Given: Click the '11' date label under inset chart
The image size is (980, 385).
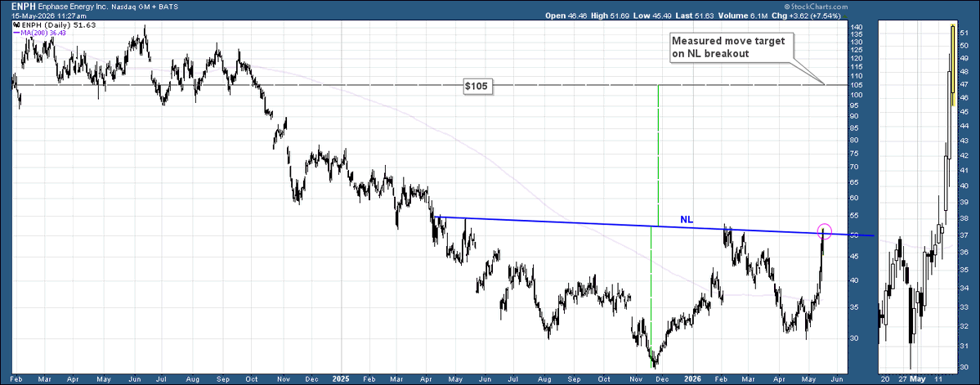Looking at the screenshot, I should click(939, 378).
